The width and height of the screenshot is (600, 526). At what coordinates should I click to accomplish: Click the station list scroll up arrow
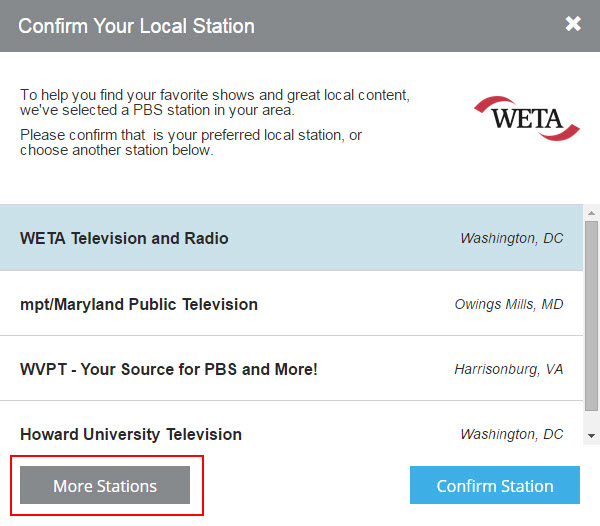(x=592, y=213)
